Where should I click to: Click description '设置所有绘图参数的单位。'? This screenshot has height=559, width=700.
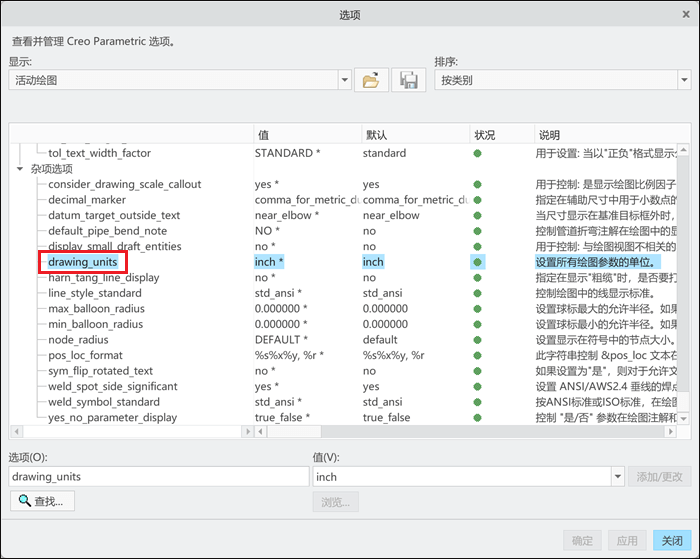point(597,262)
